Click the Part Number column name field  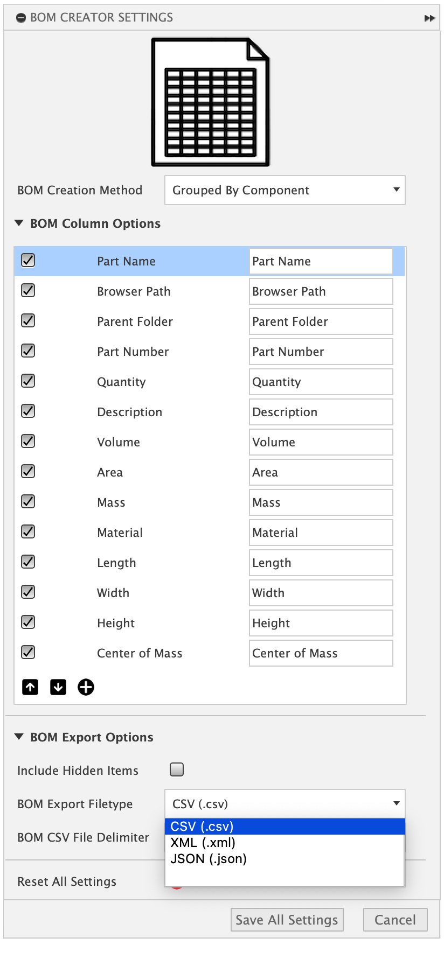(x=321, y=352)
